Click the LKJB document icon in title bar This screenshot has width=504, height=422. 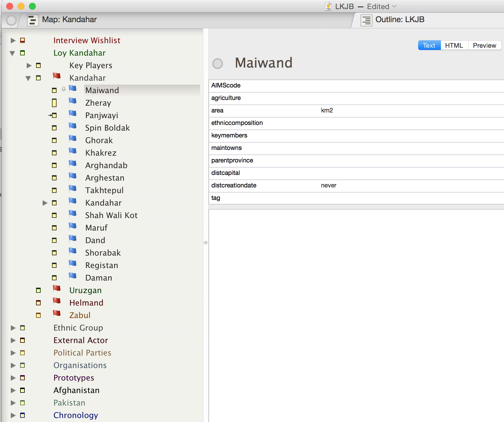point(328,6)
